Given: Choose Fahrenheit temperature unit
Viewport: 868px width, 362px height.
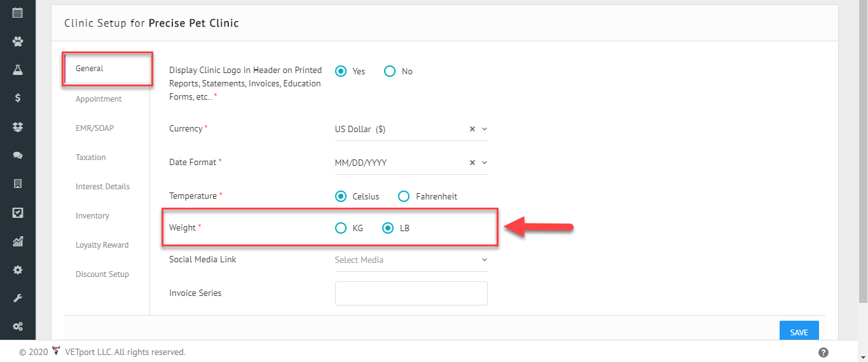Looking at the screenshot, I should click(404, 196).
